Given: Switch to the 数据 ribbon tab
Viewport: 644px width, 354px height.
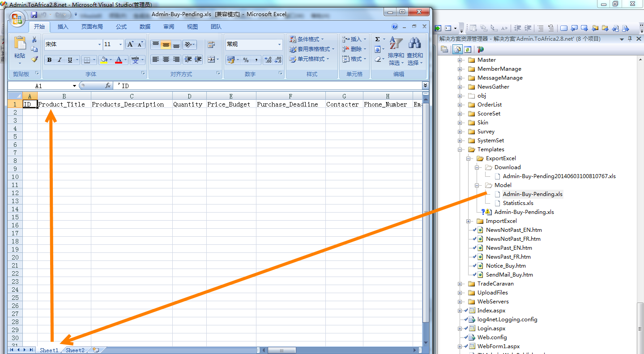Looking at the screenshot, I should point(145,27).
